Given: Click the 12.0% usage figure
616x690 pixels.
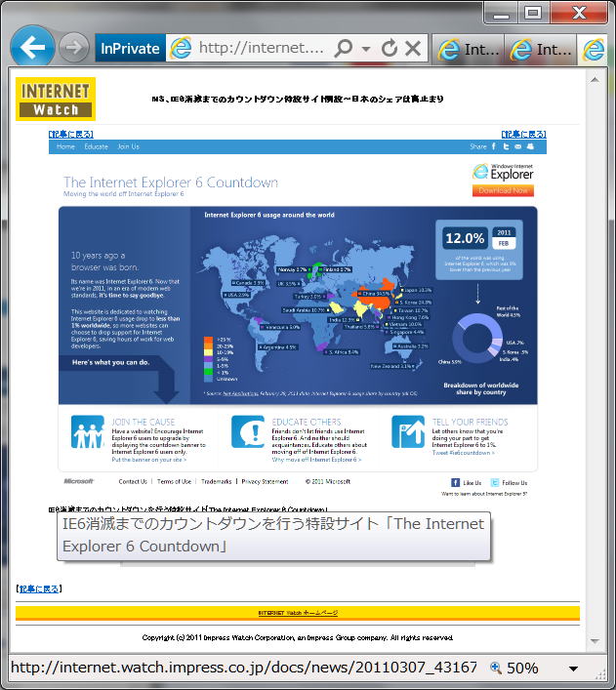Looking at the screenshot, I should 465,238.
